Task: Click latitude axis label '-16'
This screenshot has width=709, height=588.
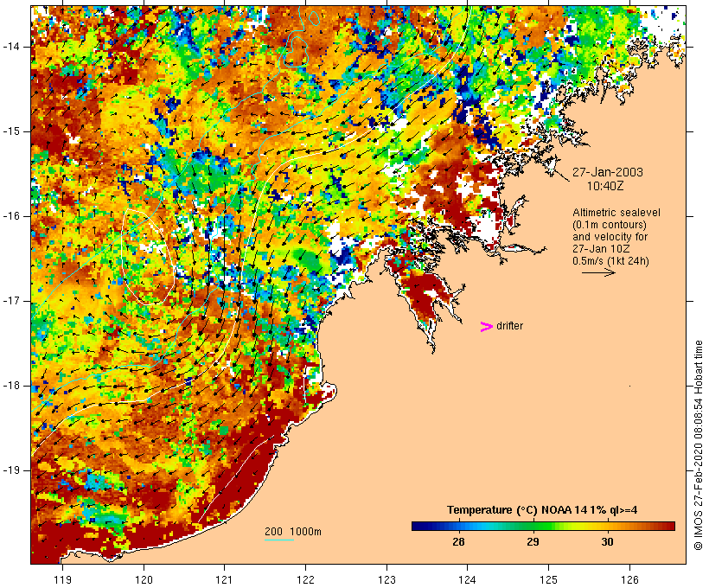Action: pos(11,216)
